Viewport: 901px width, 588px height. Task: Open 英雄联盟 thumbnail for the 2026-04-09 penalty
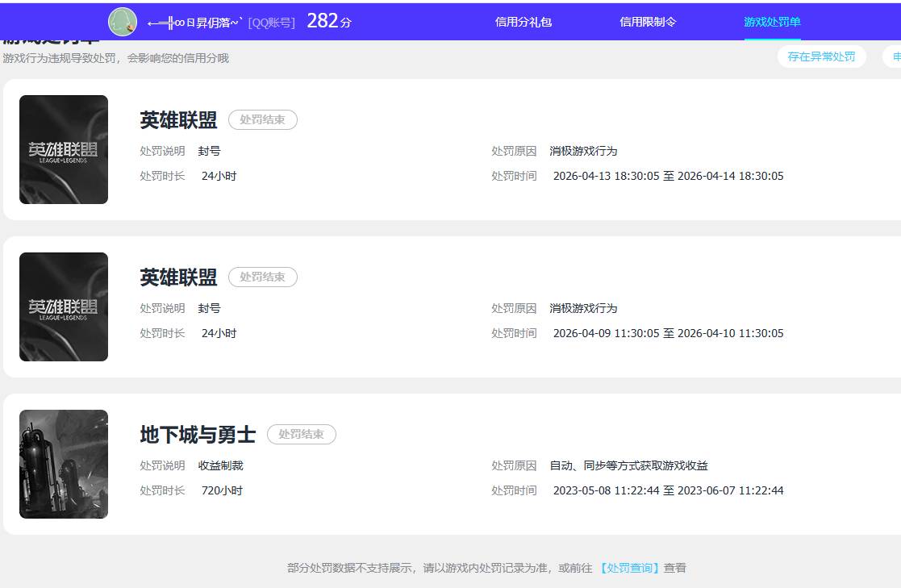(64, 307)
